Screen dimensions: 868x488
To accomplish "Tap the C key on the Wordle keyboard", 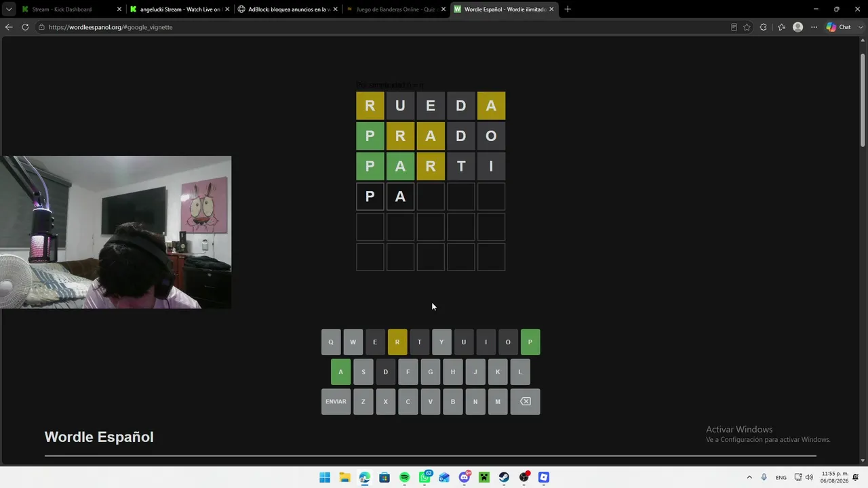I will 408,401.
